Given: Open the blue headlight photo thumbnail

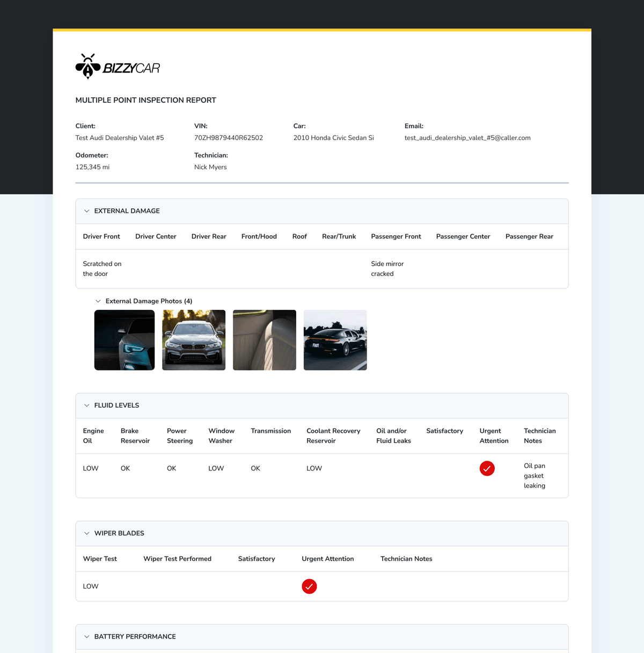Looking at the screenshot, I should tap(124, 339).
